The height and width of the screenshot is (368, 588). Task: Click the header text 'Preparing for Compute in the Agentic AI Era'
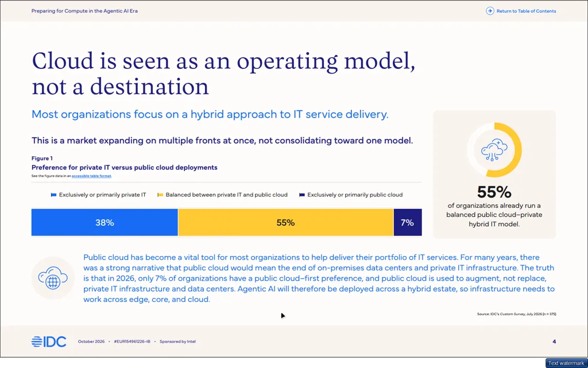point(84,11)
